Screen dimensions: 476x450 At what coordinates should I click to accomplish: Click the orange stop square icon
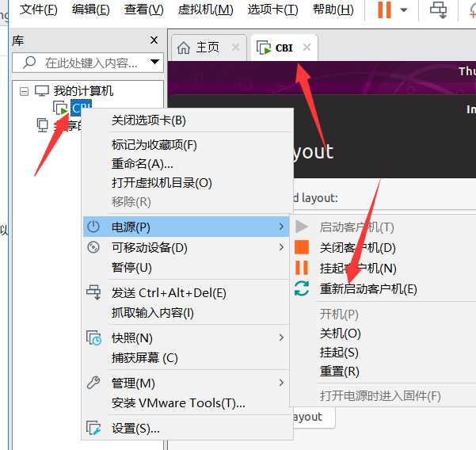[x=302, y=247]
